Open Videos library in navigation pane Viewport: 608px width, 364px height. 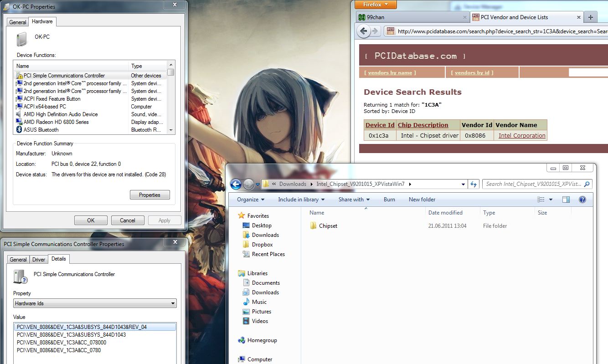[x=260, y=321]
